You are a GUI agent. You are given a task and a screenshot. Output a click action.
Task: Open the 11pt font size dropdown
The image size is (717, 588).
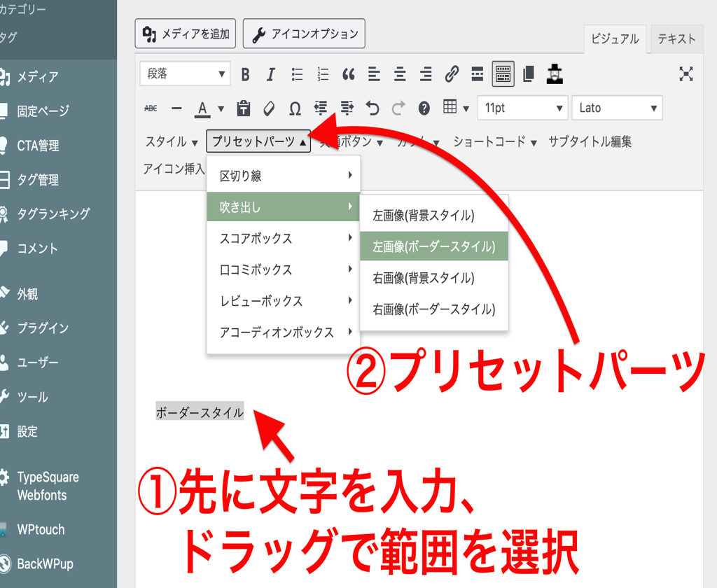522,108
